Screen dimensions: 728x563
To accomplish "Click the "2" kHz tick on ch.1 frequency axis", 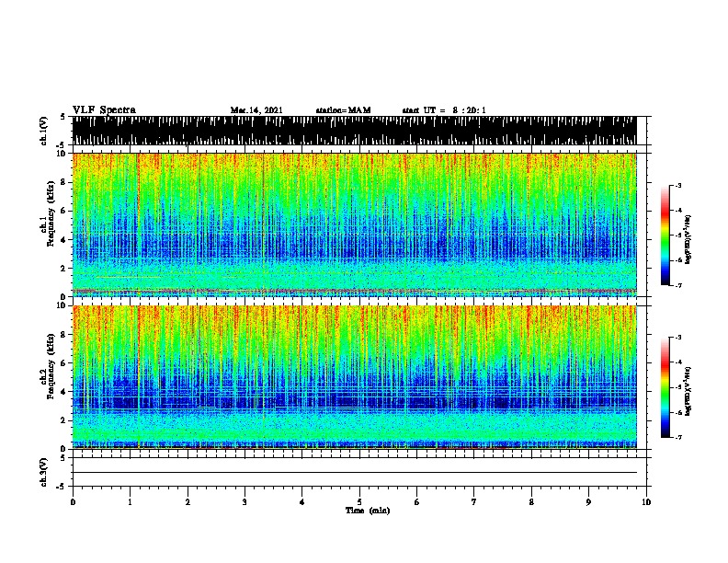I will tap(63, 269).
